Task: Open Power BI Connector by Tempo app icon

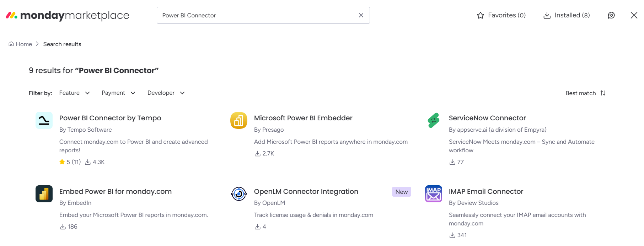Action: (x=44, y=120)
